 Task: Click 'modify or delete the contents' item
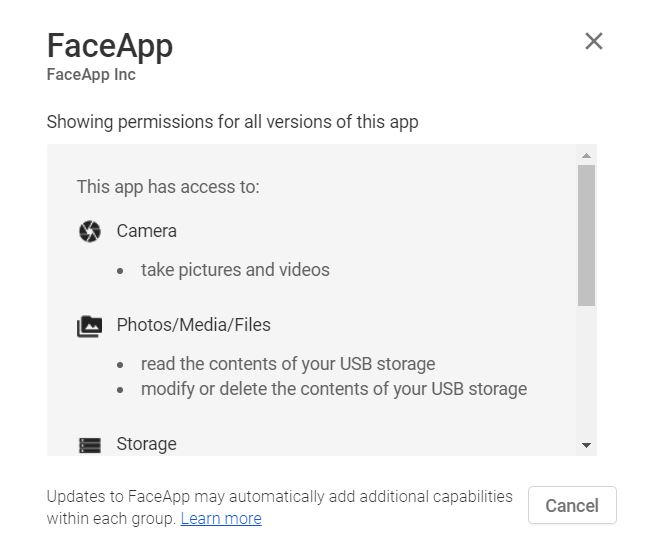tap(334, 389)
